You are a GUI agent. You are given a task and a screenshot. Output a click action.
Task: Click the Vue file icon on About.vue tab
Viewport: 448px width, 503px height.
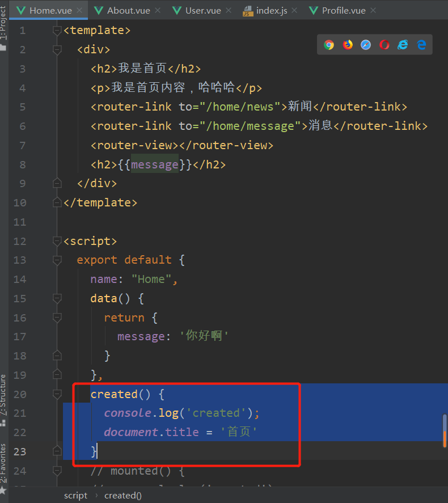(x=99, y=11)
